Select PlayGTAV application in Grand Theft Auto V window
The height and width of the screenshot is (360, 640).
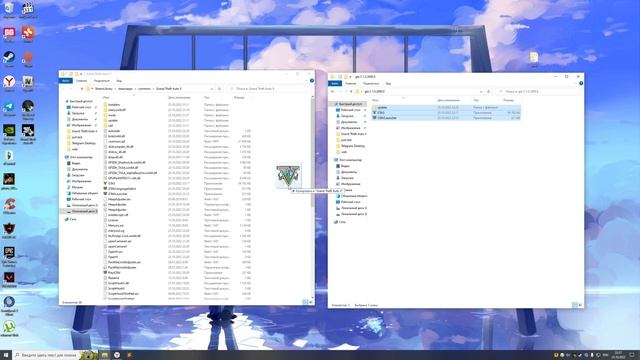(114, 272)
